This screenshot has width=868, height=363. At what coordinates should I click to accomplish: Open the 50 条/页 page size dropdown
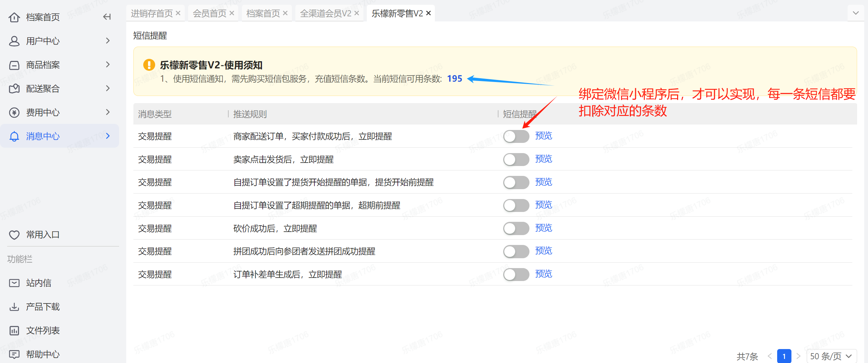(x=832, y=356)
